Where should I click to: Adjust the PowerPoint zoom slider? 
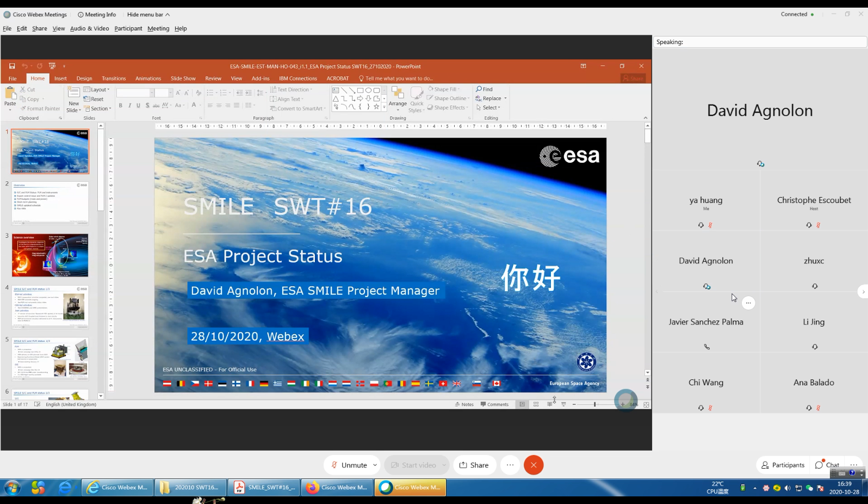point(594,404)
